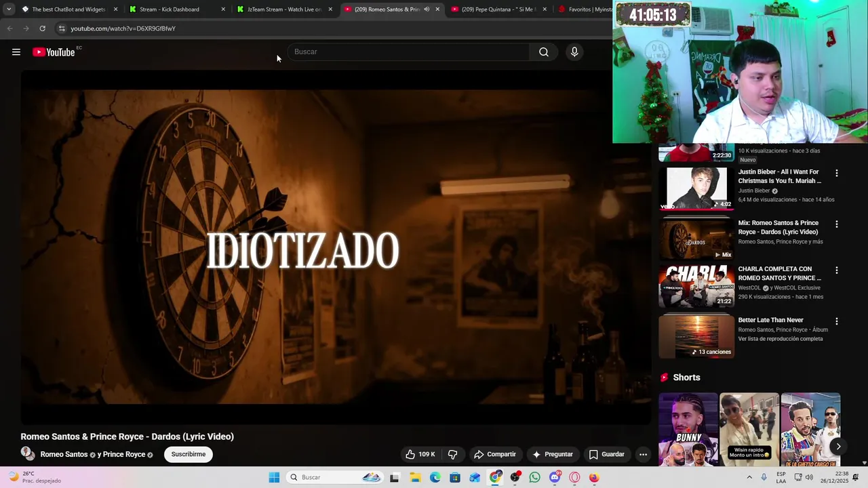Screen dimensions: 868x488
Task: Open the notifications bell in system tray
Action: [x=856, y=477]
